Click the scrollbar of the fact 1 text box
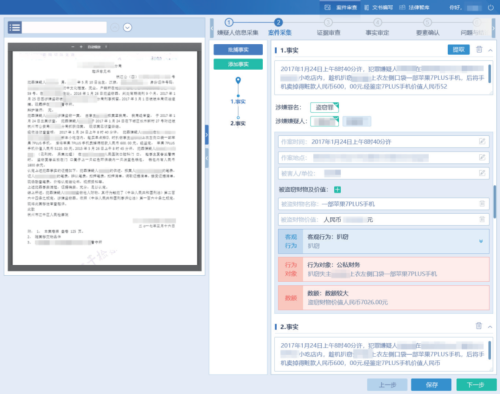 (x=489, y=74)
